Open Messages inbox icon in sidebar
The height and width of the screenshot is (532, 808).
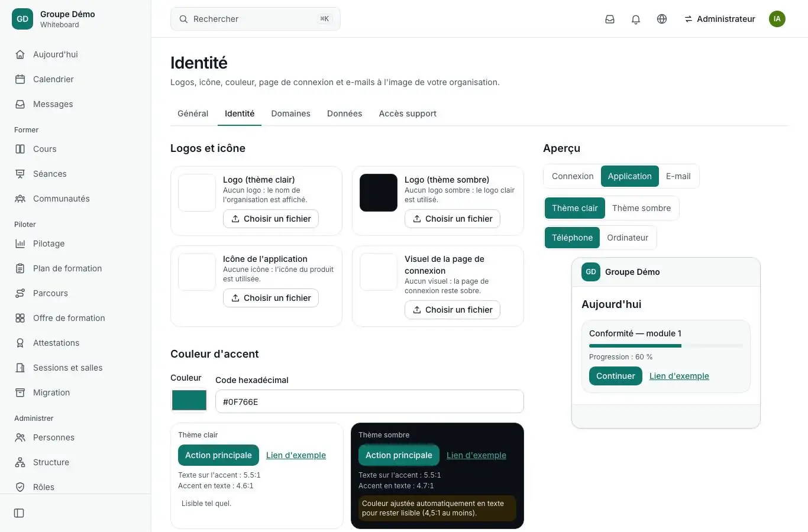coord(20,104)
